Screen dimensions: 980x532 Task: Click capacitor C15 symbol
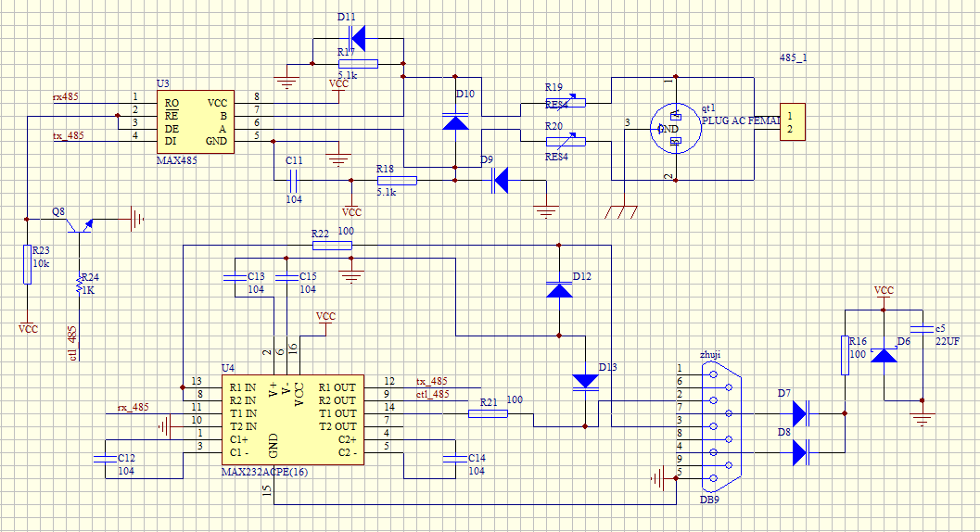coord(286,277)
